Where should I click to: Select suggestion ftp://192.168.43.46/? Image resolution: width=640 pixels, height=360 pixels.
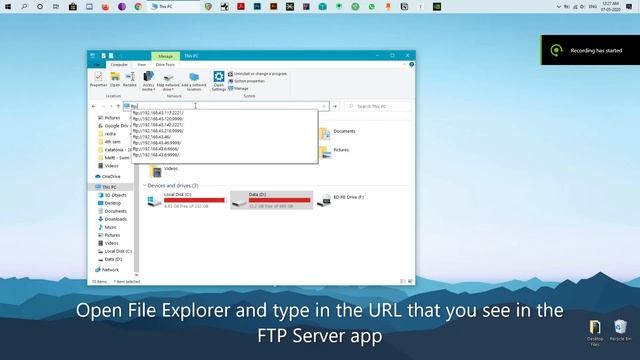(x=152, y=137)
